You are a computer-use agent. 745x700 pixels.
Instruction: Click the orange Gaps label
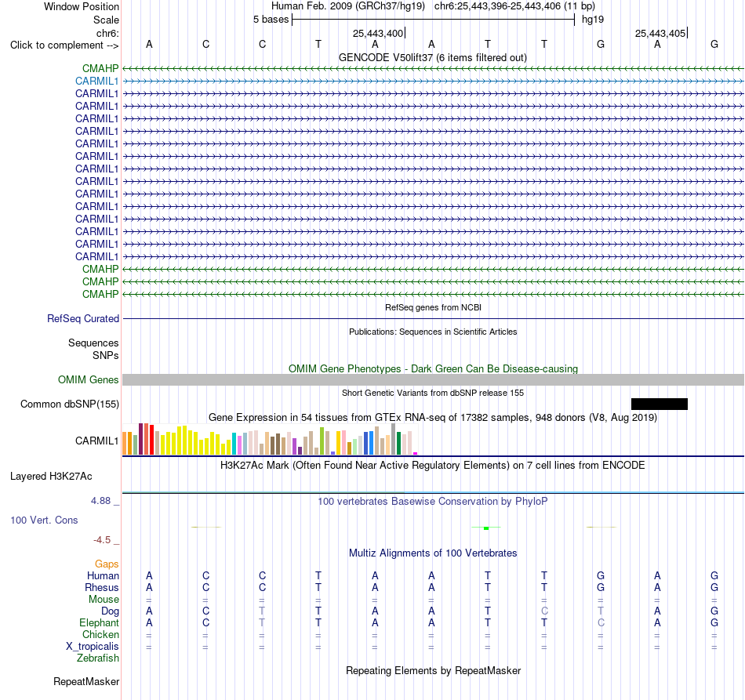107,564
